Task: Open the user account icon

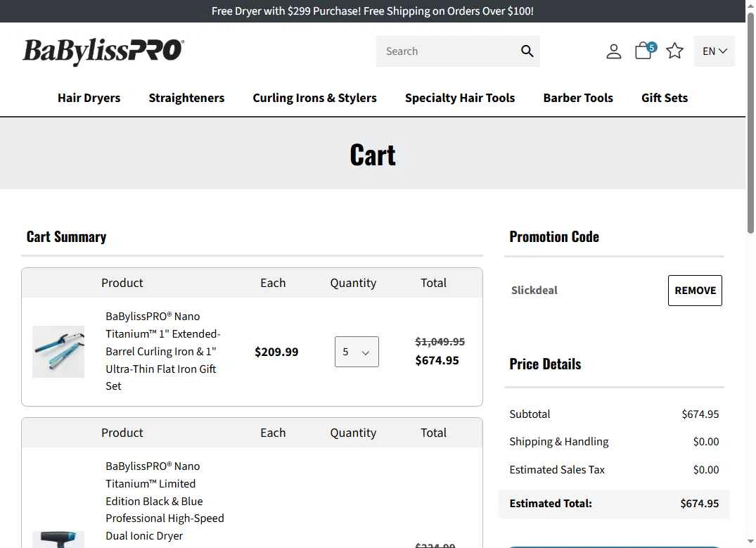Action: 613,51
